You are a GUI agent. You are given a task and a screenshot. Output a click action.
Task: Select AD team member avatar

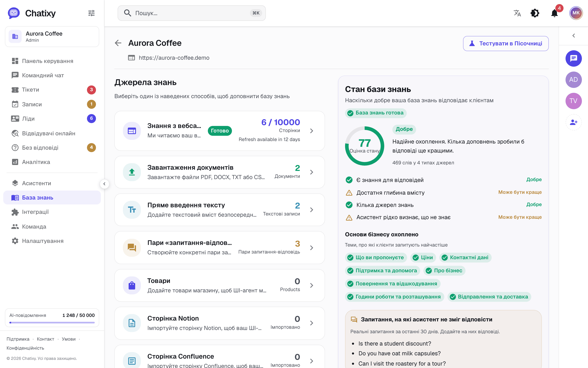(574, 80)
